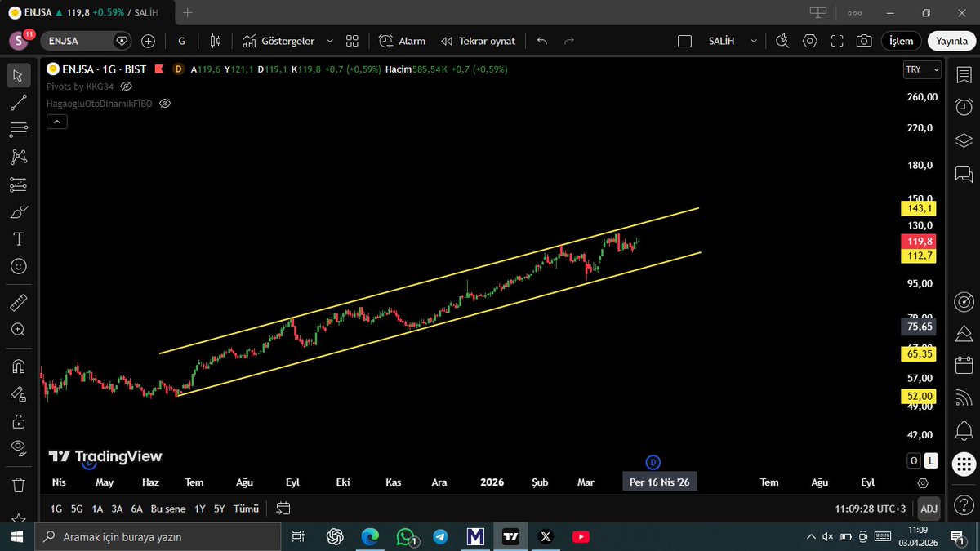
Task: Select the 5G date range
Action: (77, 509)
